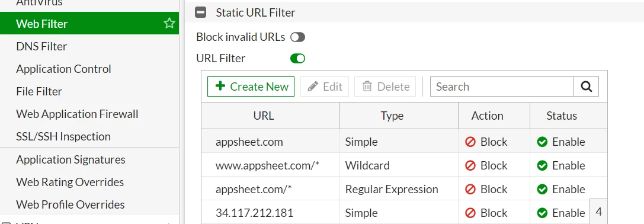Select the 34.117.212.181 URL entry
This screenshot has width=644, height=224.
(254, 213)
